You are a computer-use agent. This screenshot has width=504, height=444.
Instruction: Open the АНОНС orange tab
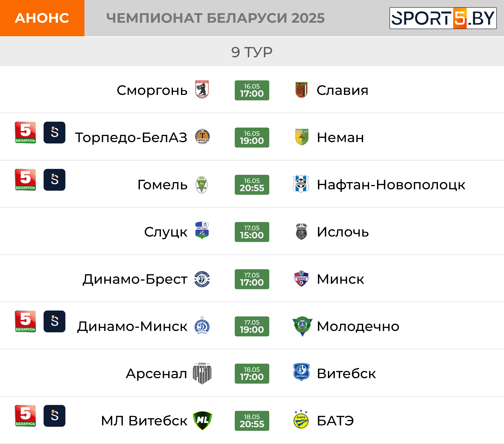click(42, 18)
